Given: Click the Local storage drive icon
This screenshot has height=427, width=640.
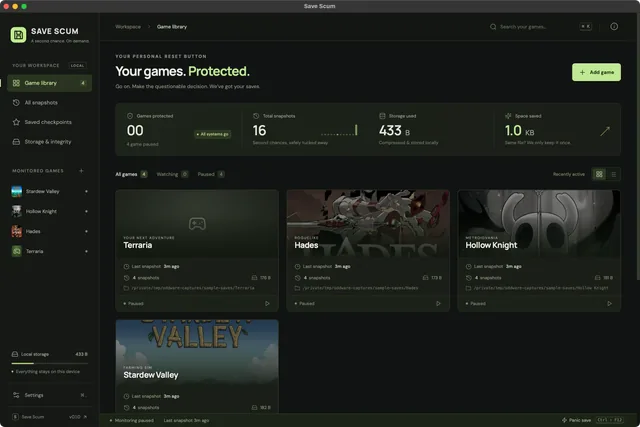Looking at the screenshot, I should 15,354.
